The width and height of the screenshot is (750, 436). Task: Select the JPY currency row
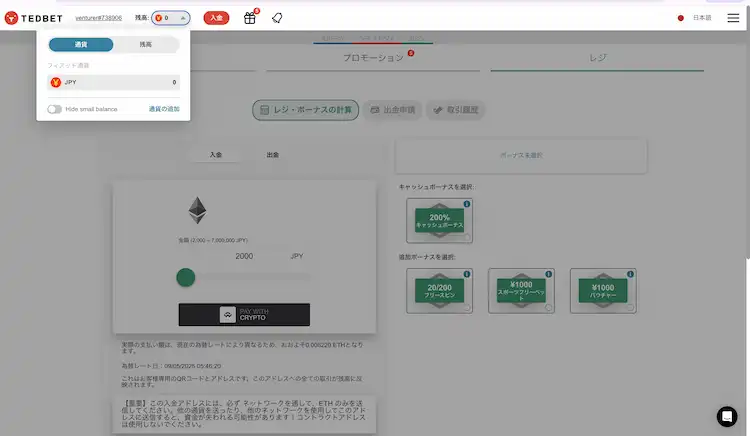point(114,82)
